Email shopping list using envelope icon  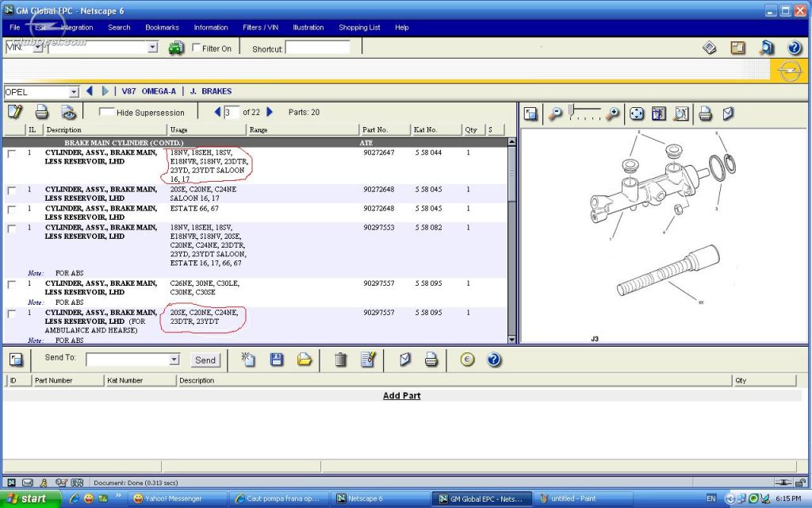[405, 360]
